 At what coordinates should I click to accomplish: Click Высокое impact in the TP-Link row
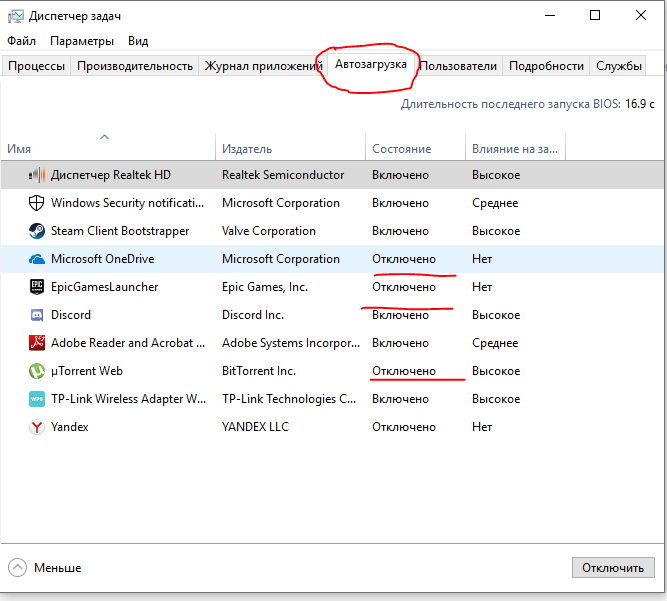(x=496, y=399)
